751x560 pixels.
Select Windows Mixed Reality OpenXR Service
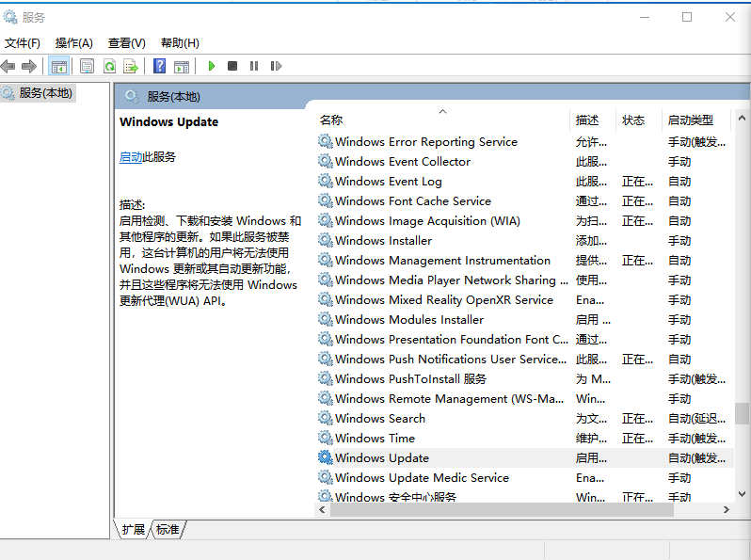tap(524, 299)
